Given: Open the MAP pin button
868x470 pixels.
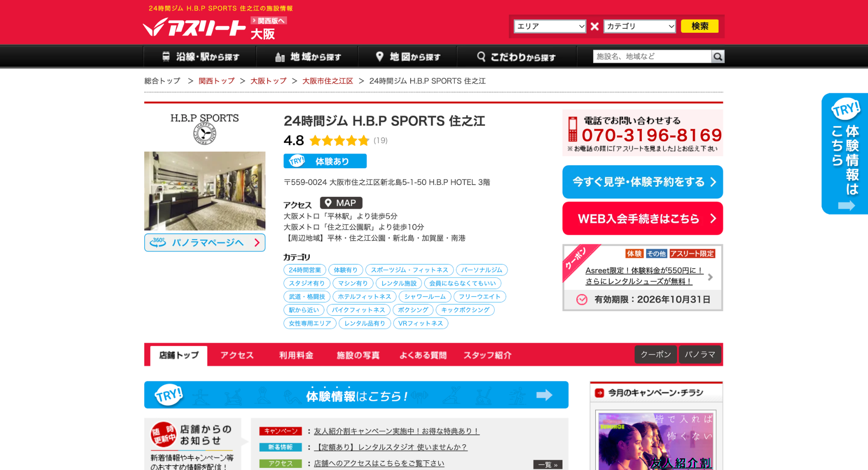Looking at the screenshot, I should coord(341,203).
